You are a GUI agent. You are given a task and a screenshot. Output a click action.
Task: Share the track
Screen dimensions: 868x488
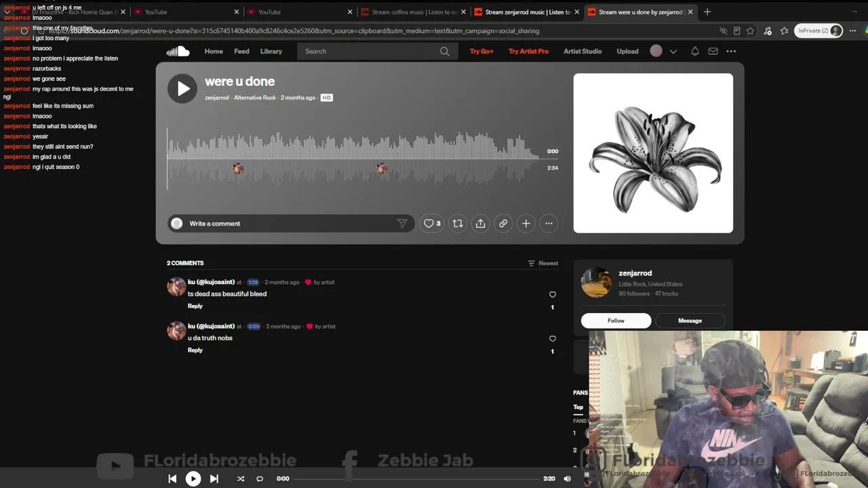(480, 224)
